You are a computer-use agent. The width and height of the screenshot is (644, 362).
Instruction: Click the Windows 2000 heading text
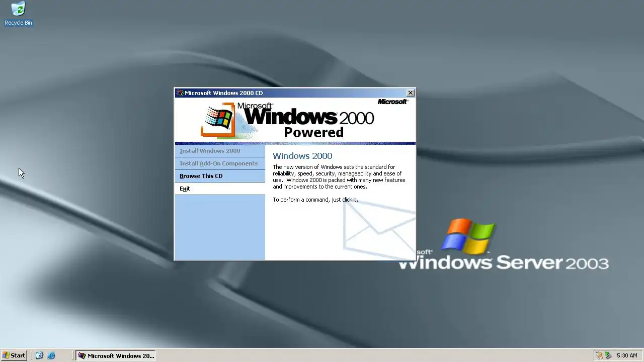302,156
